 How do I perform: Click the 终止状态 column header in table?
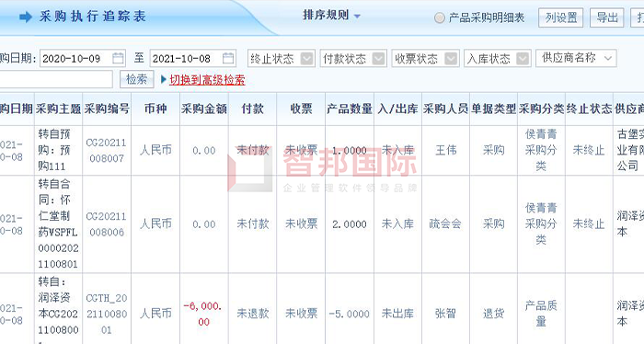tap(589, 109)
